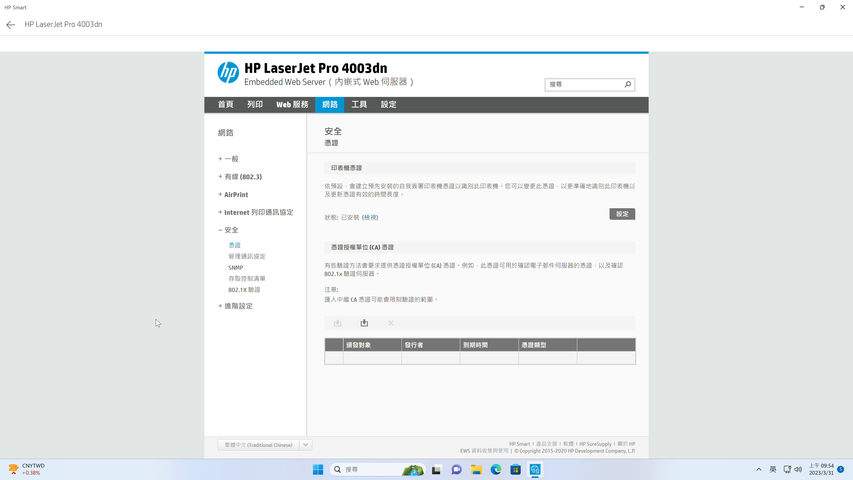Open Windows Start menu
Screen dimensions: 853x480
[318, 470]
